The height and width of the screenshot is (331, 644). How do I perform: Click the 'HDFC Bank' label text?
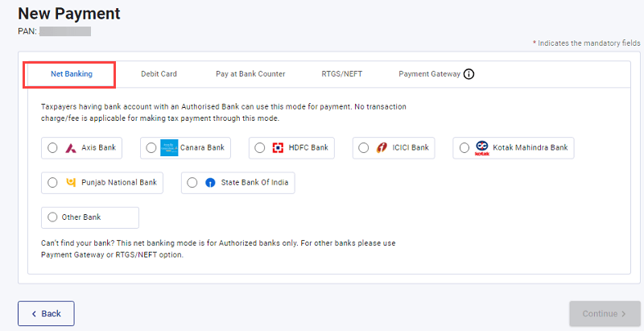(308, 147)
